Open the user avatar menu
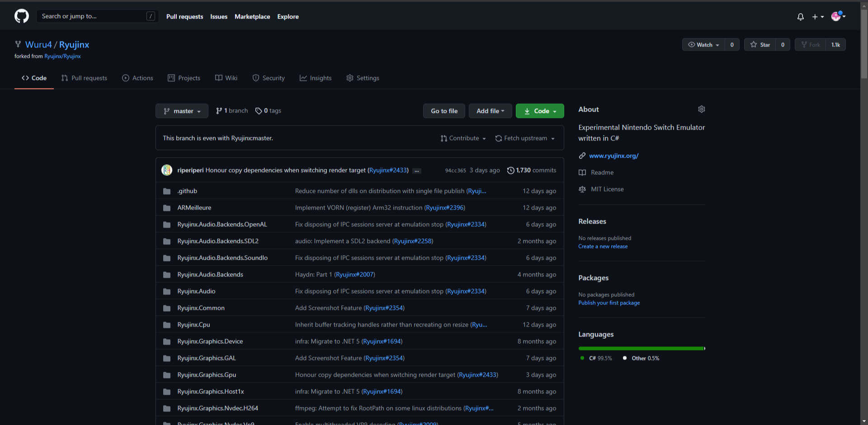The width and height of the screenshot is (868, 425). click(838, 16)
